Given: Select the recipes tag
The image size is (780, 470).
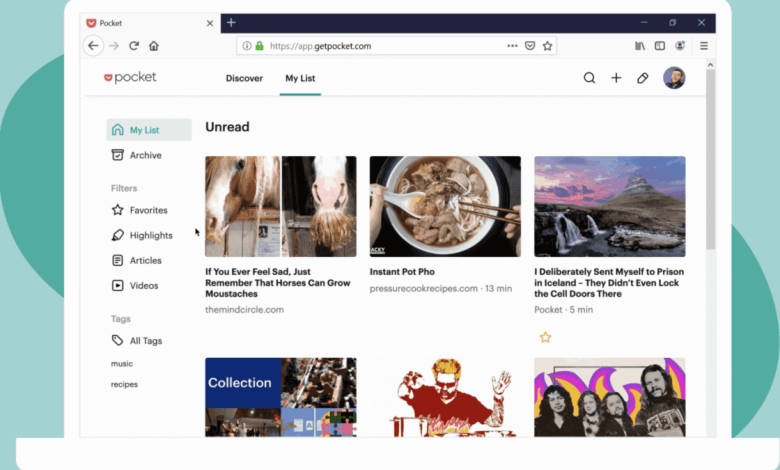Looking at the screenshot, I should (124, 384).
